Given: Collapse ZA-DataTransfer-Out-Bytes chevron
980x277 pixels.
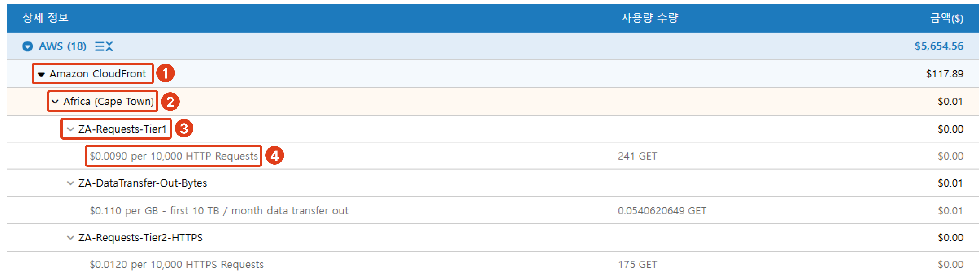Looking at the screenshot, I should [70, 183].
